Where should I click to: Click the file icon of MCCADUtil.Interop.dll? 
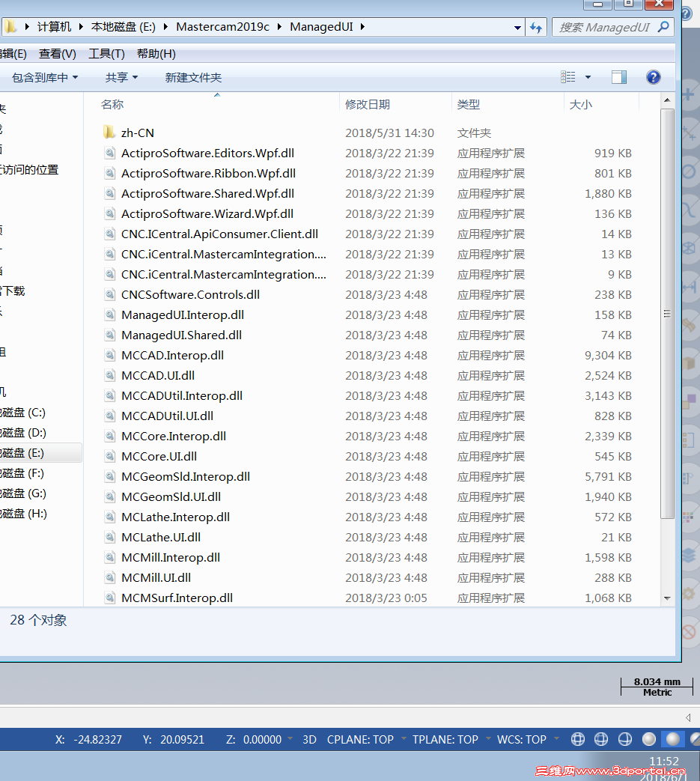point(109,395)
